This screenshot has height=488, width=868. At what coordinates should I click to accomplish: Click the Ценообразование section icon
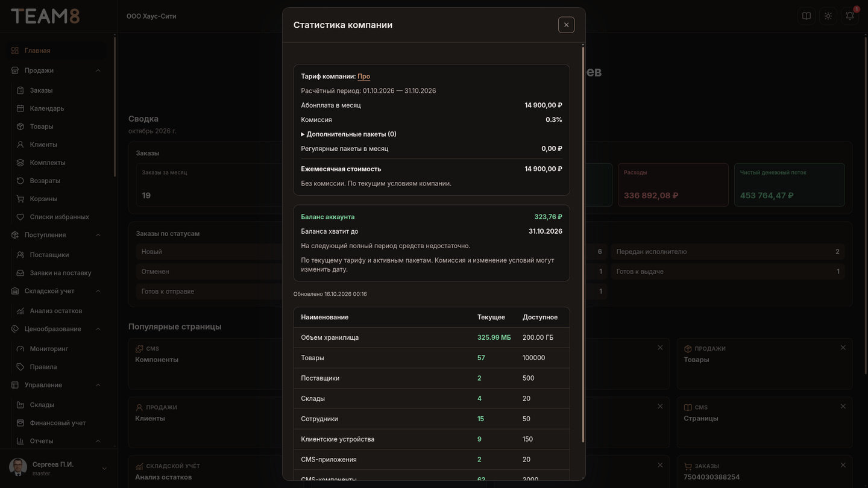point(15,329)
